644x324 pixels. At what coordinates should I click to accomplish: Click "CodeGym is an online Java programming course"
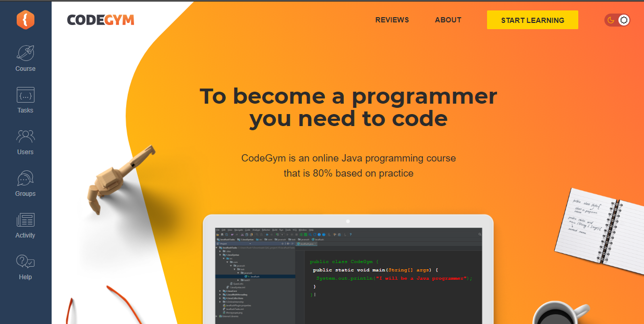pos(348,158)
